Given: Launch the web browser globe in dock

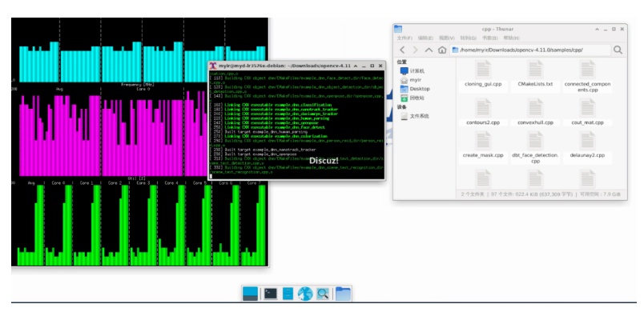Looking at the screenshot, I should click(x=305, y=294).
